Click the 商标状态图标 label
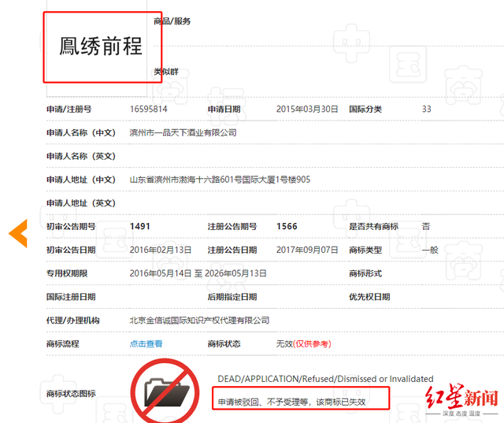The width and height of the screenshot is (504, 423). (x=71, y=394)
